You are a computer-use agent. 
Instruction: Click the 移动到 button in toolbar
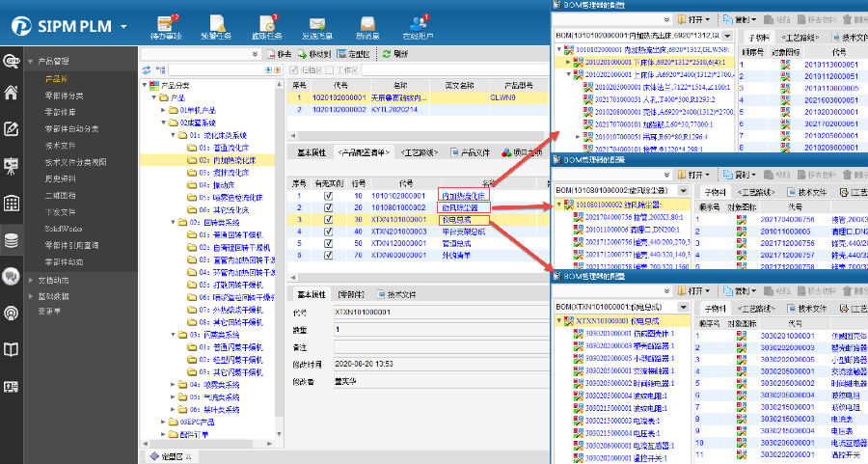(316, 55)
